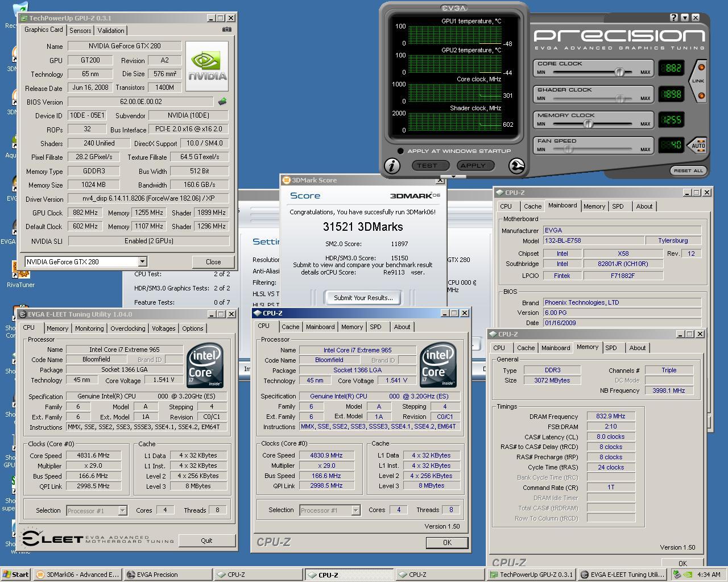728x582 pixels.
Task: Switch to EVGA Precision taskbar item
Action: pyautogui.click(x=167, y=575)
